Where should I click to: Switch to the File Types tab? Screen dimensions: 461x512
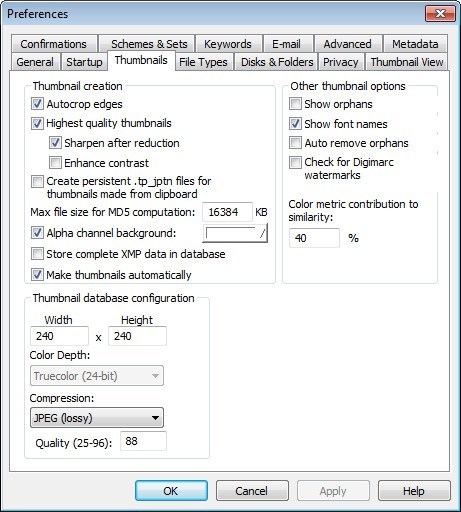203,62
